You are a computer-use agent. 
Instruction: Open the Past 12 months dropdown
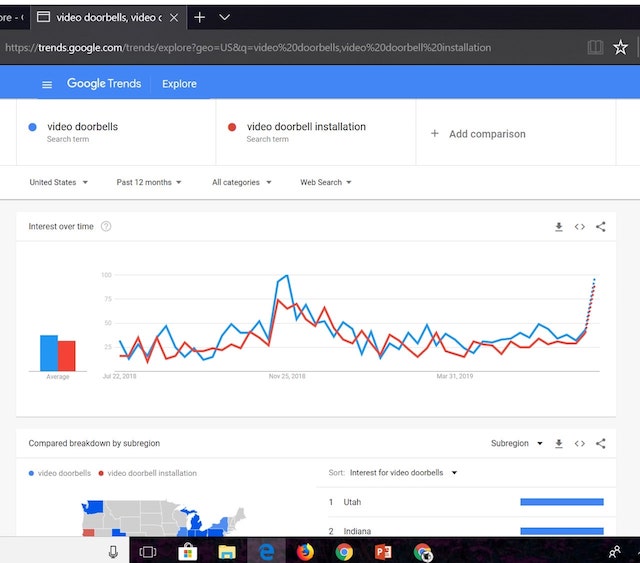[x=149, y=182]
